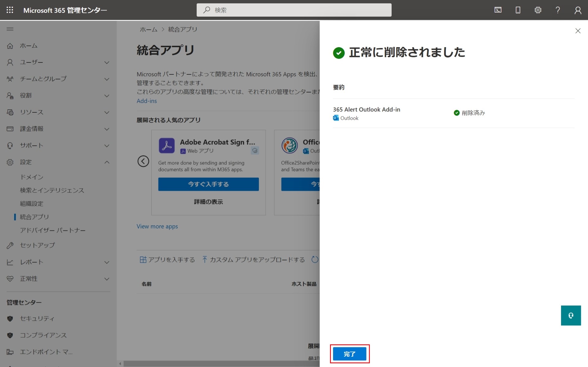Open the account profile icon
Image resolution: width=588 pixels, height=367 pixels.
tap(578, 10)
